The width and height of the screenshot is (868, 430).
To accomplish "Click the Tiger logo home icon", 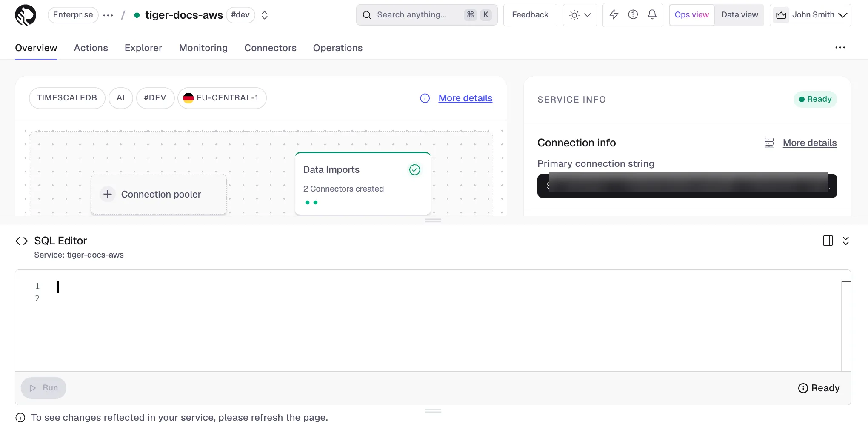I will (x=26, y=15).
